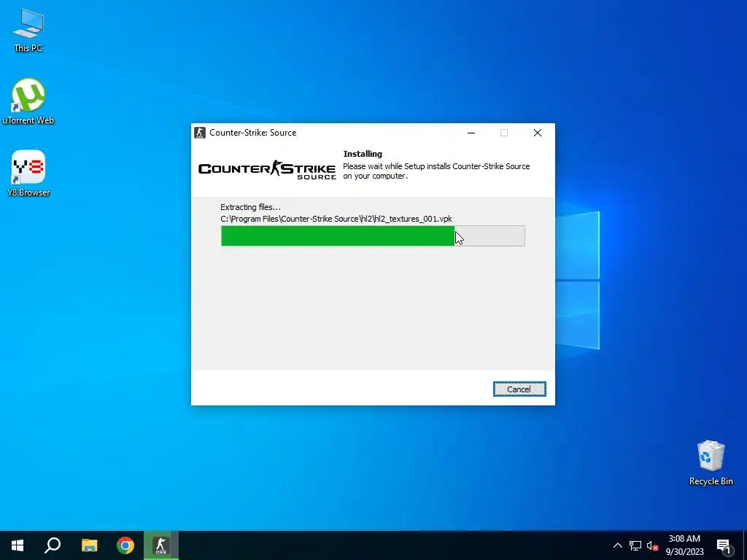Select the uTorrent Web desktop shortcut
This screenshot has width=747, height=560.
click(x=28, y=101)
